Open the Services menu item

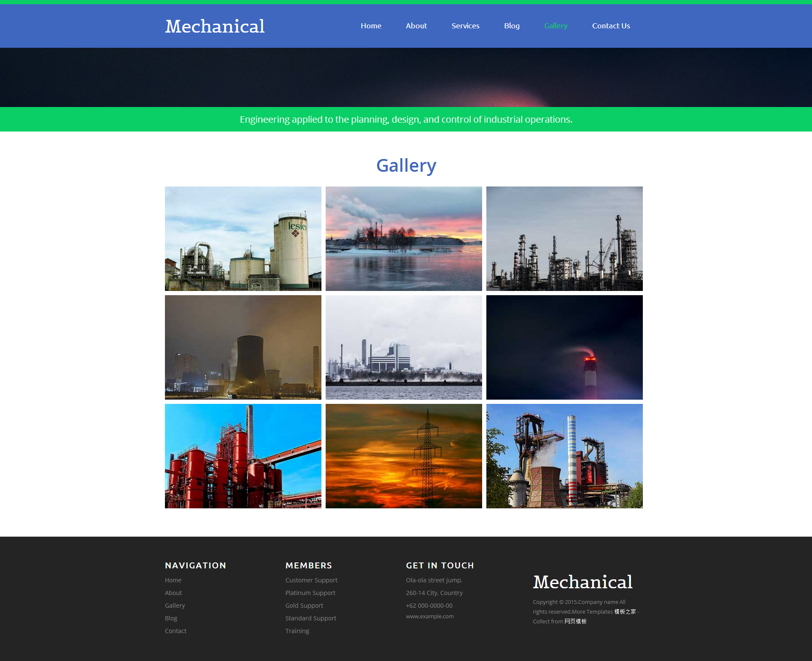click(465, 26)
